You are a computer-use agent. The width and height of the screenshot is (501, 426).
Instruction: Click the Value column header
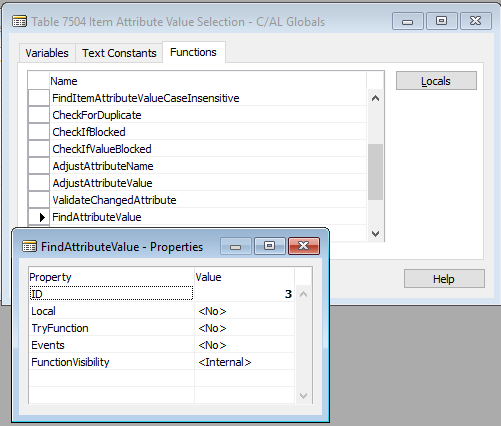[244, 277]
